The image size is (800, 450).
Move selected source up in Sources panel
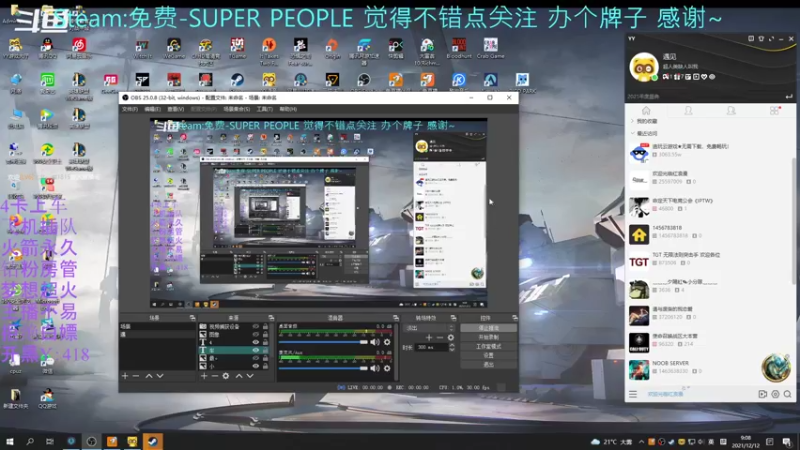click(x=239, y=376)
